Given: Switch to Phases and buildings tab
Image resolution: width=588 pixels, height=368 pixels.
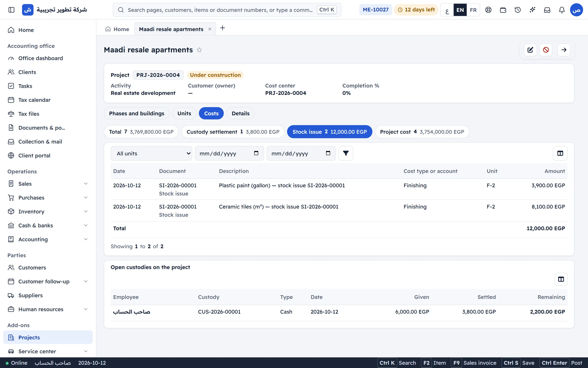Looking at the screenshot, I should pyautogui.click(x=137, y=113).
